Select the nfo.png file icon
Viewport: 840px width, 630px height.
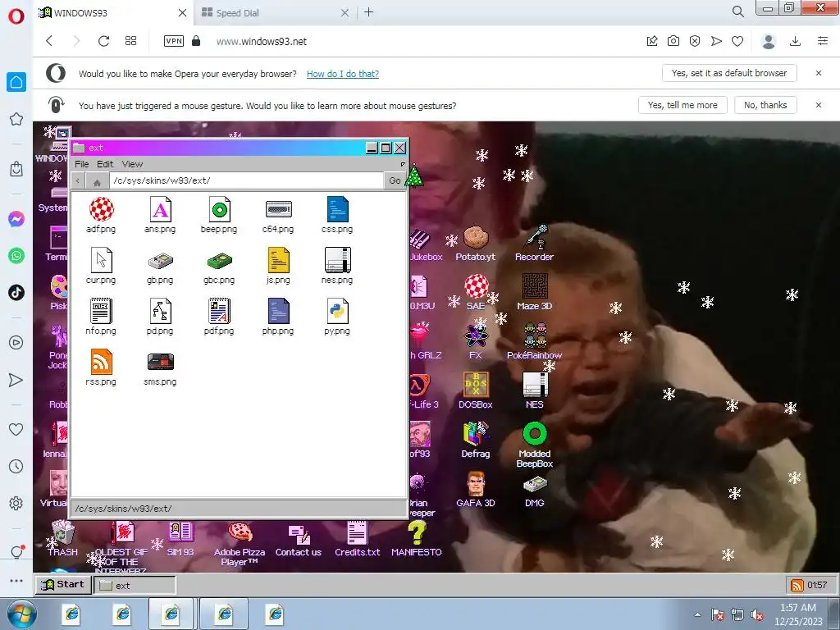(x=101, y=311)
